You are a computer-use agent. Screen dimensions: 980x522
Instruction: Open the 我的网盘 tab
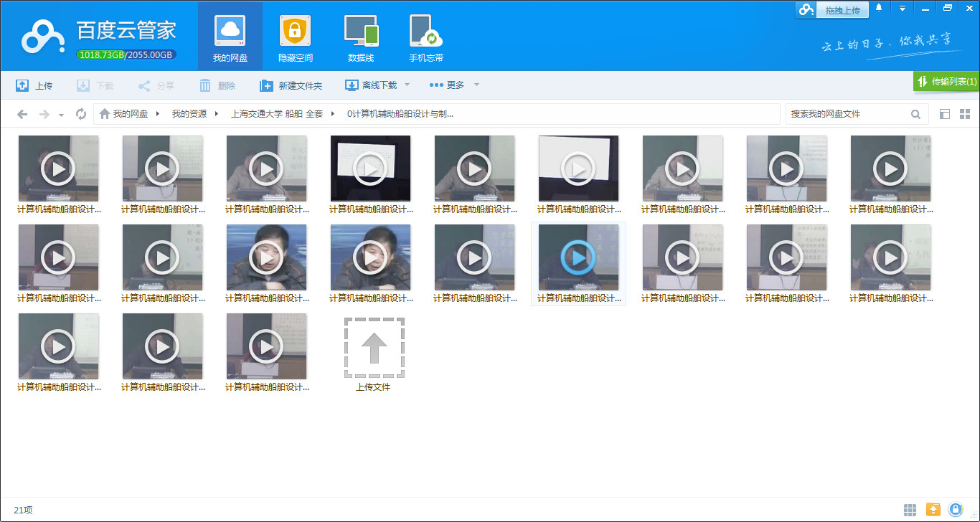pyautogui.click(x=230, y=37)
